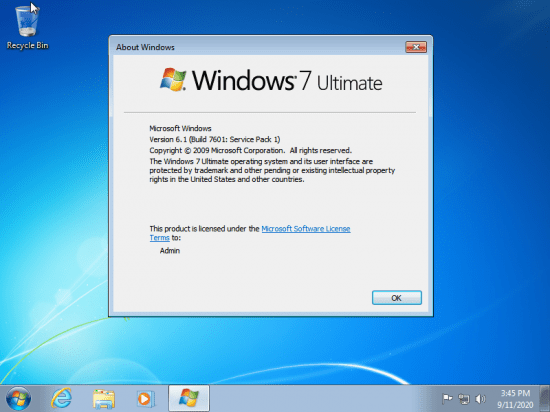Open Windows Explorer from the taskbar
Viewport: 550px width, 412px height.
tap(104, 399)
